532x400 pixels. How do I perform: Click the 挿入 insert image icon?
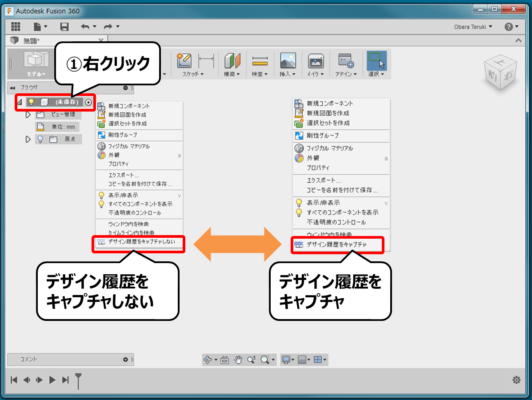coord(288,61)
